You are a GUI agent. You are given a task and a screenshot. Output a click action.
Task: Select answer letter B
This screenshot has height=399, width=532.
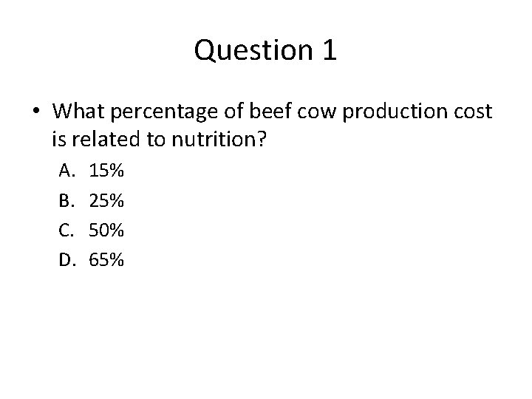[64, 200]
